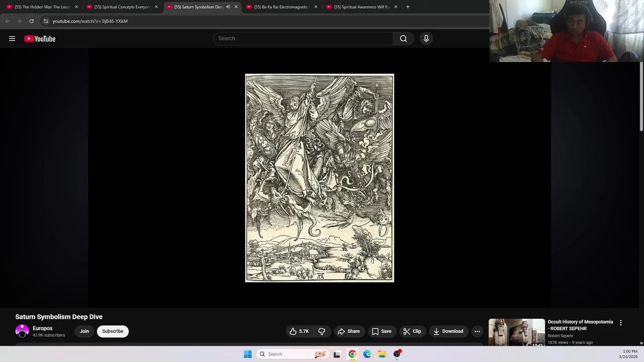Reload the current page
644x362 pixels.
click(31, 21)
